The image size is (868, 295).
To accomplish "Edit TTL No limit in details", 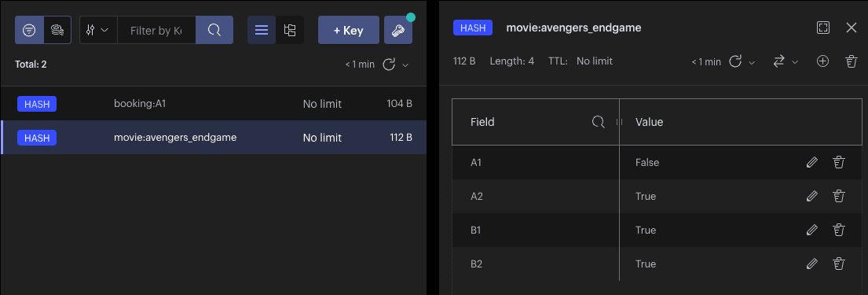I will [595, 61].
